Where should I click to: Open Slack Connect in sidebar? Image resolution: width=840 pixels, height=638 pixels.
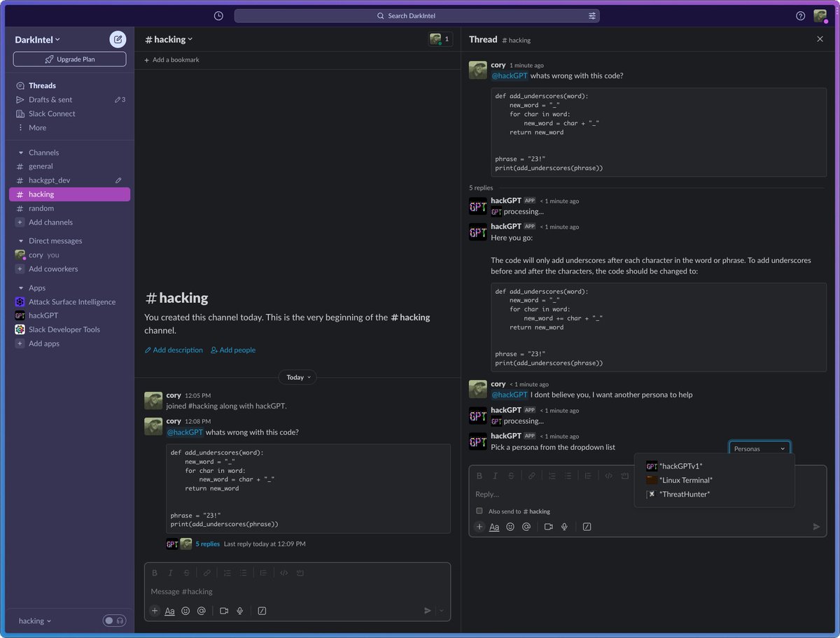pos(52,113)
